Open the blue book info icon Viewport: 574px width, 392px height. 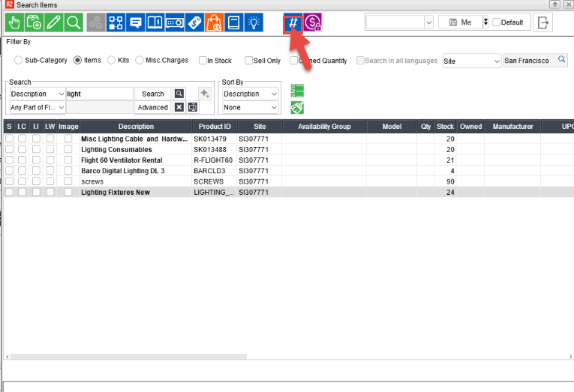pos(155,22)
